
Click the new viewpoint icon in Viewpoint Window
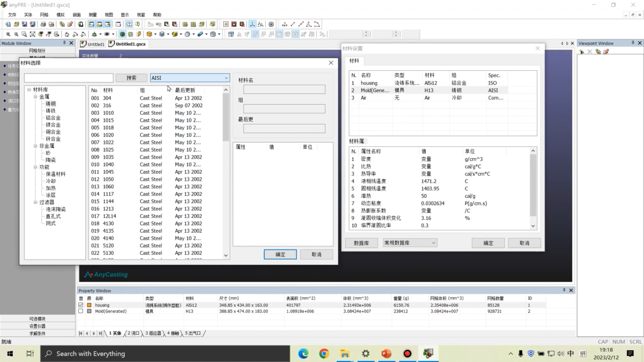click(x=582, y=51)
